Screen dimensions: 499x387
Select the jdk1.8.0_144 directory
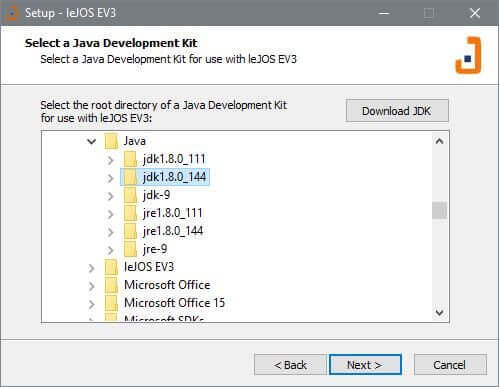pyautogui.click(x=174, y=177)
